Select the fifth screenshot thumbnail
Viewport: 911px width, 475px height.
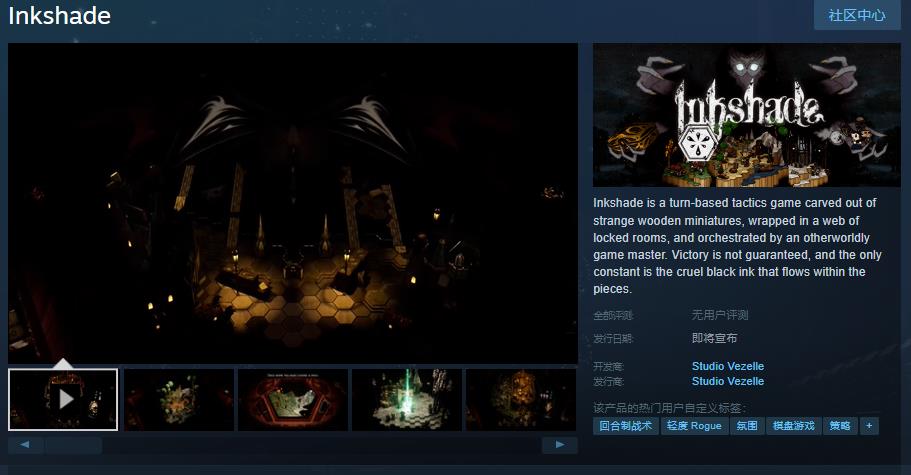tap(521, 399)
